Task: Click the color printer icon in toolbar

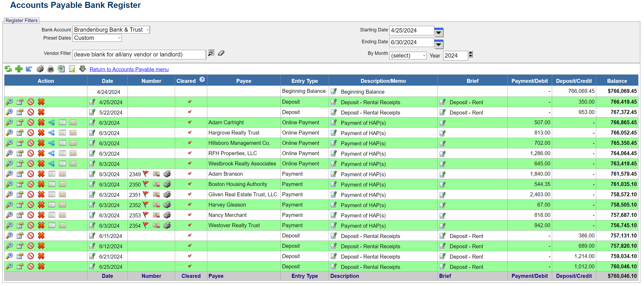Action: coord(50,69)
